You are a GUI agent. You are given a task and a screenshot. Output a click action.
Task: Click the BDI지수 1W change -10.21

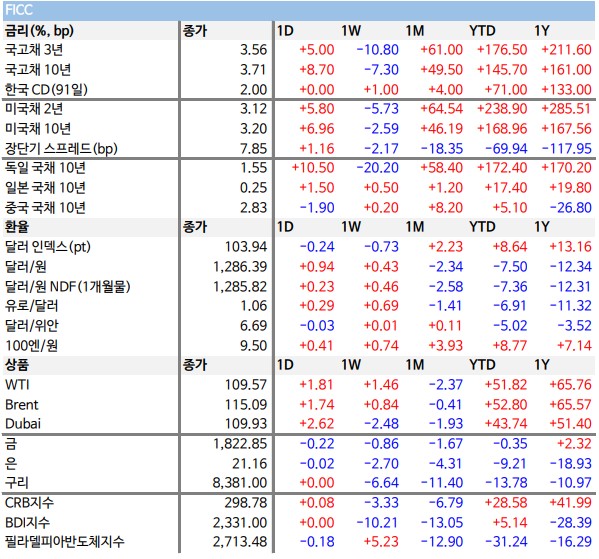377,523
